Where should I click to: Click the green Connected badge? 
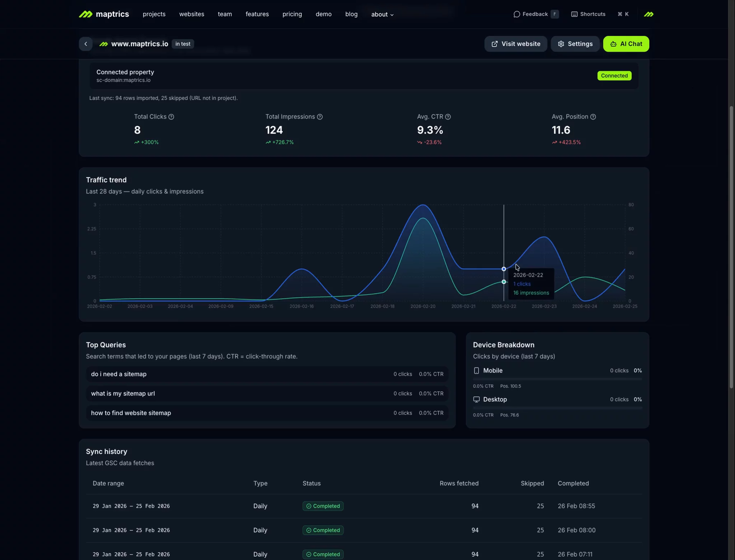click(614, 76)
